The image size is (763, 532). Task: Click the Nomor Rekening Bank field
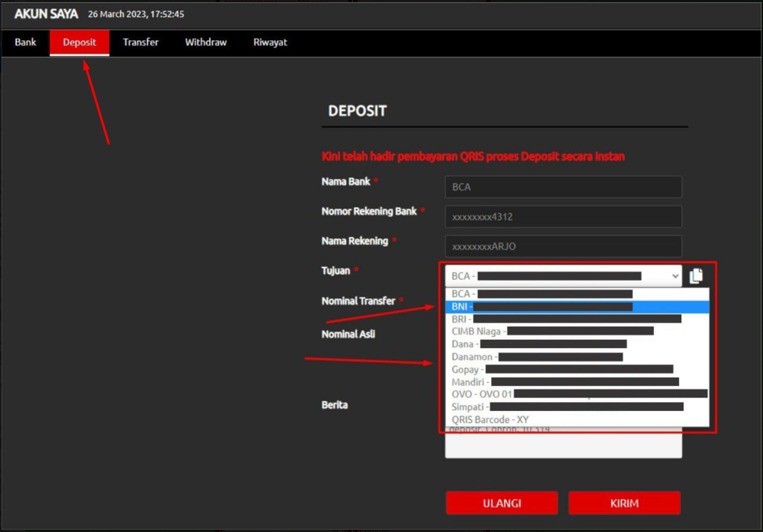coord(563,217)
